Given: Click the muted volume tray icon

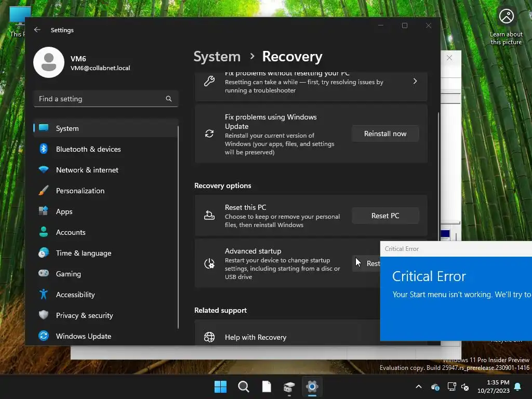Looking at the screenshot, I should pos(465,387).
